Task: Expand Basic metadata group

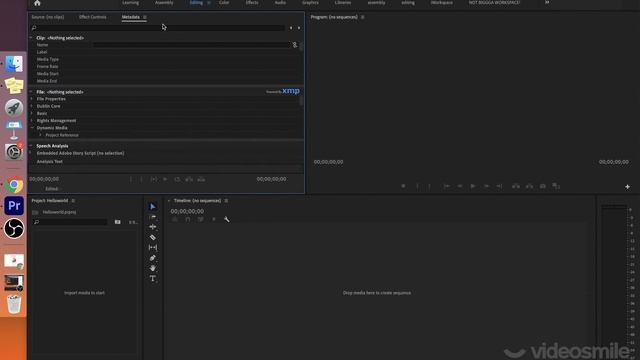Action: click(x=32, y=113)
